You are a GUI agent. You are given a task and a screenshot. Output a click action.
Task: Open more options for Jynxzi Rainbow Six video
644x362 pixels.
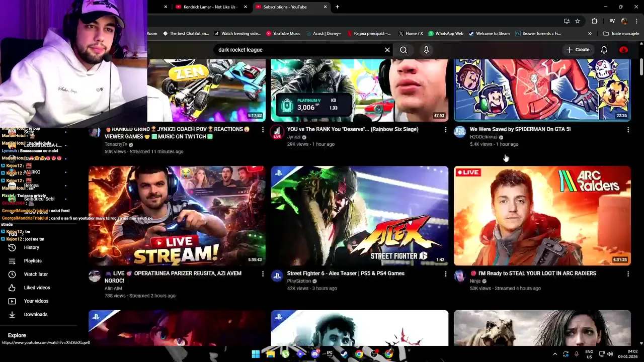coord(445,130)
